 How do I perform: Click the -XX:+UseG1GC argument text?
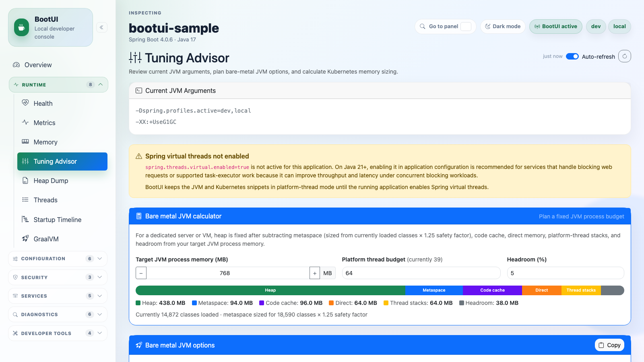coord(156,122)
